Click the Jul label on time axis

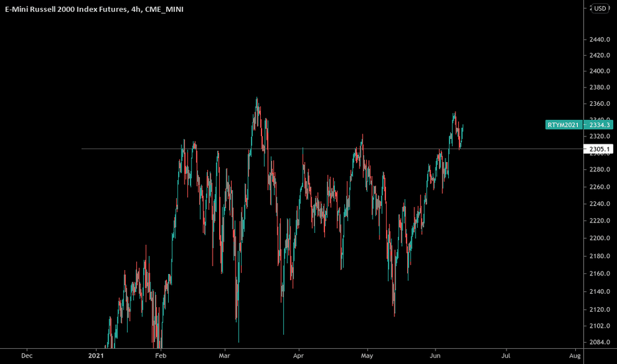[506, 356]
